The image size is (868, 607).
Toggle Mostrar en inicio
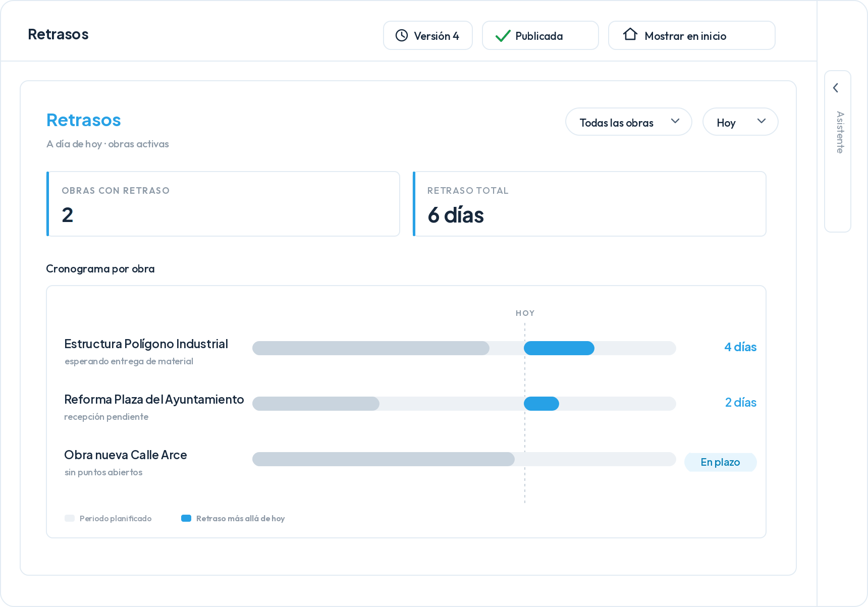click(692, 35)
